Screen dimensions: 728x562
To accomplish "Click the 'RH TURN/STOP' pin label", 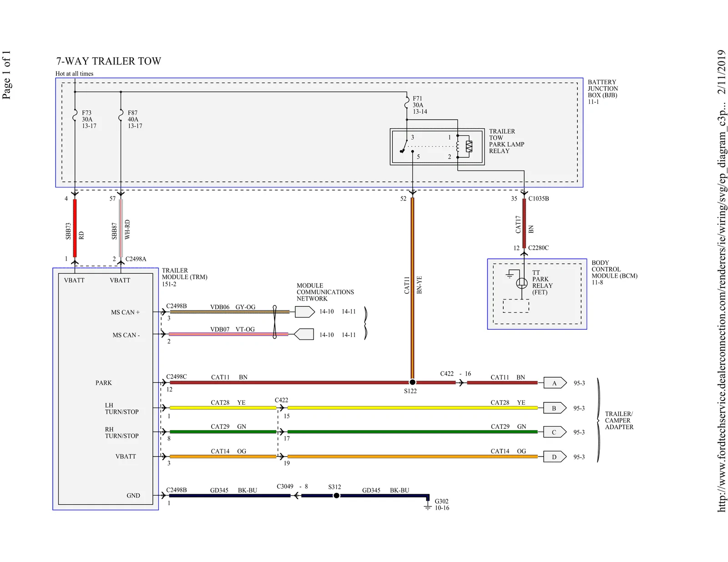I will coord(122,432).
